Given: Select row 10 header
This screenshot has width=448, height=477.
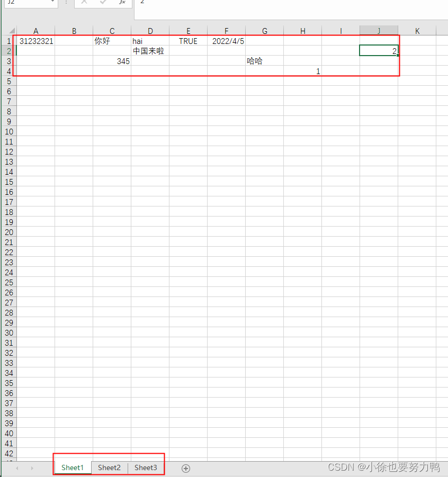Looking at the screenshot, I should 9,132.
